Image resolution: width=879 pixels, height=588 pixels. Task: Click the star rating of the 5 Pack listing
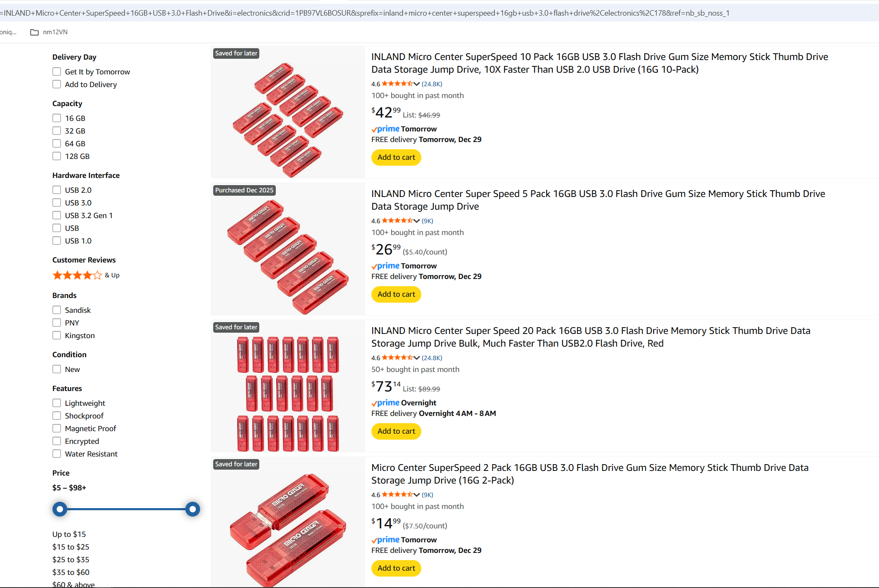tap(397, 221)
